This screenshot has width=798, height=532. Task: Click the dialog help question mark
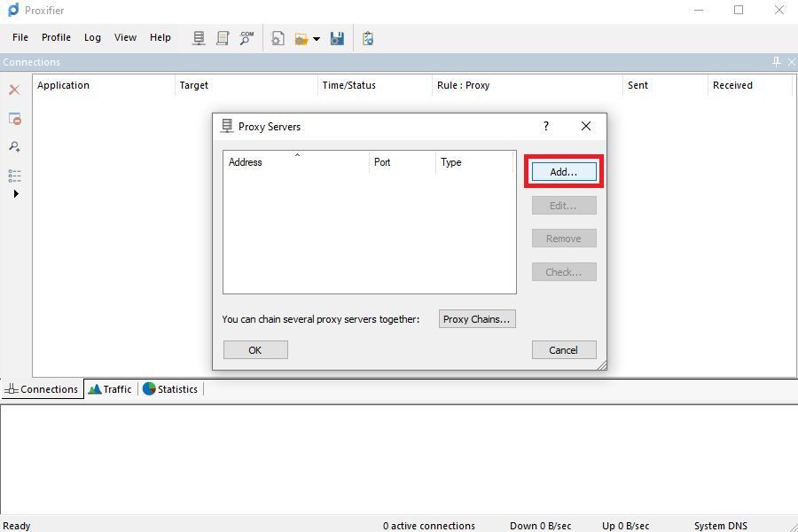pos(546,126)
